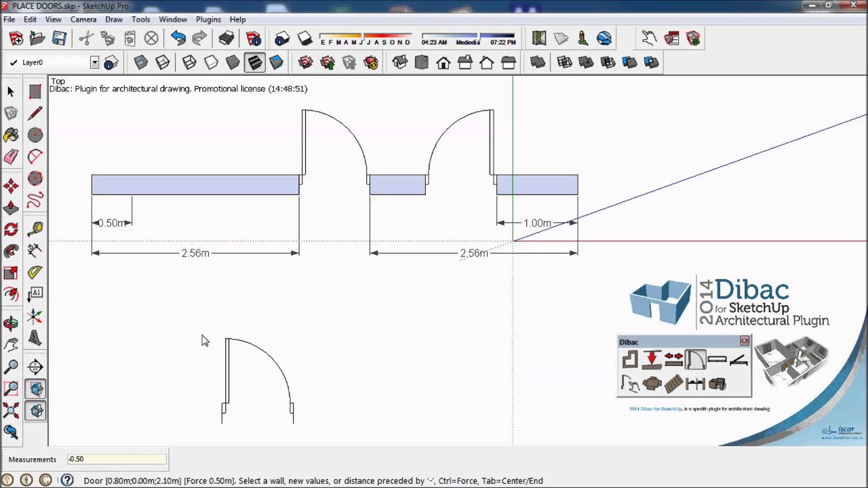Screen dimensions: 868x488
Task: Switch to Iso view
Action: (x=399, y=62)
